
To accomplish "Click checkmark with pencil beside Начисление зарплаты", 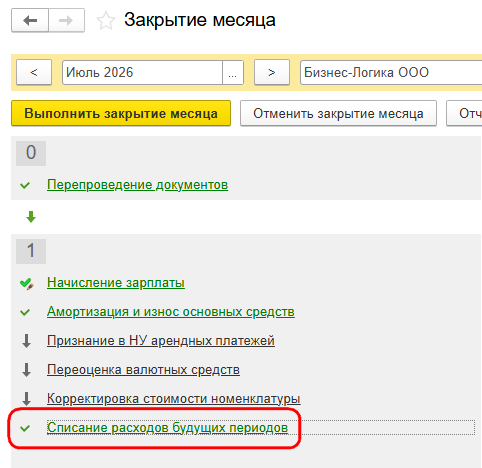I will point(27,284).
